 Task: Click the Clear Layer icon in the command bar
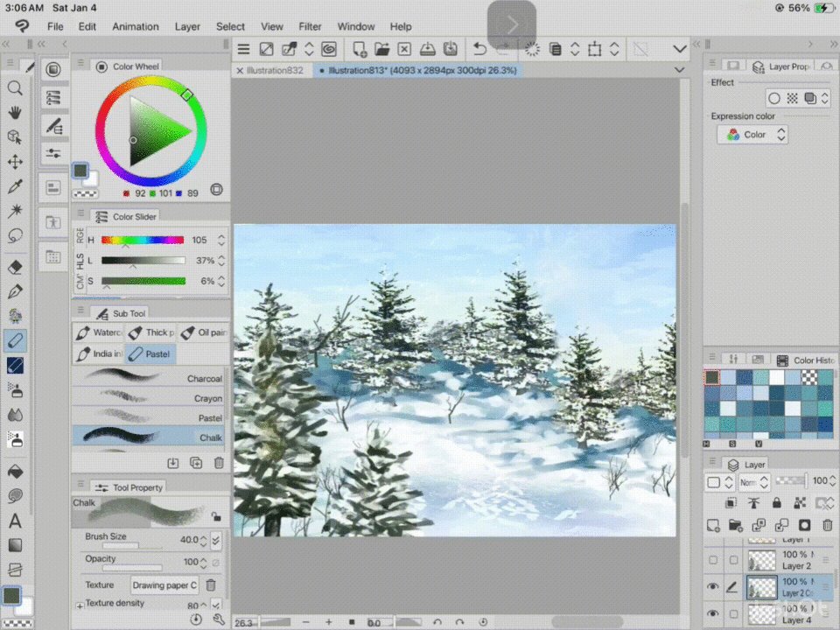click(x=404, y=49)
